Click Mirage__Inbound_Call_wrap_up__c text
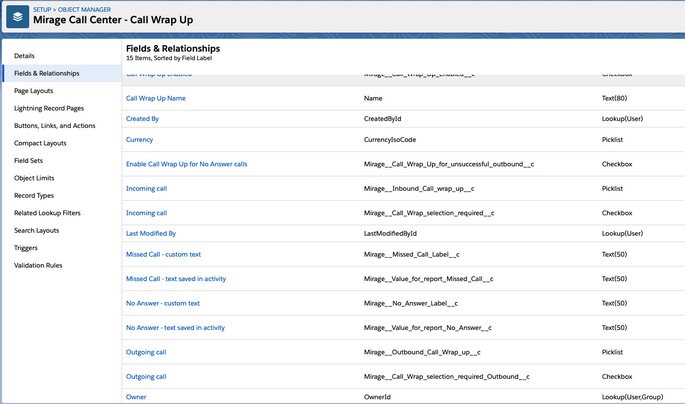The image size is (685, 404). [419, 189]
